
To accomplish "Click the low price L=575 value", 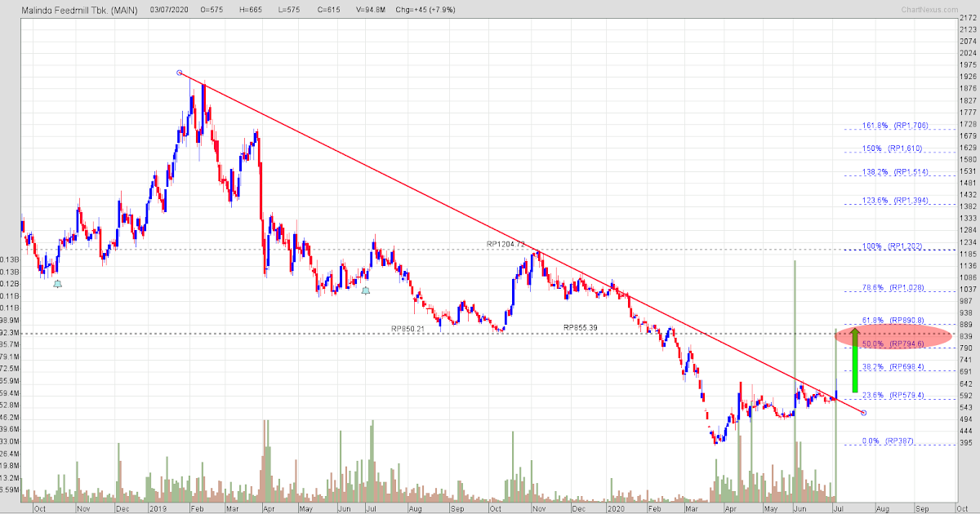I will point(290,10).
